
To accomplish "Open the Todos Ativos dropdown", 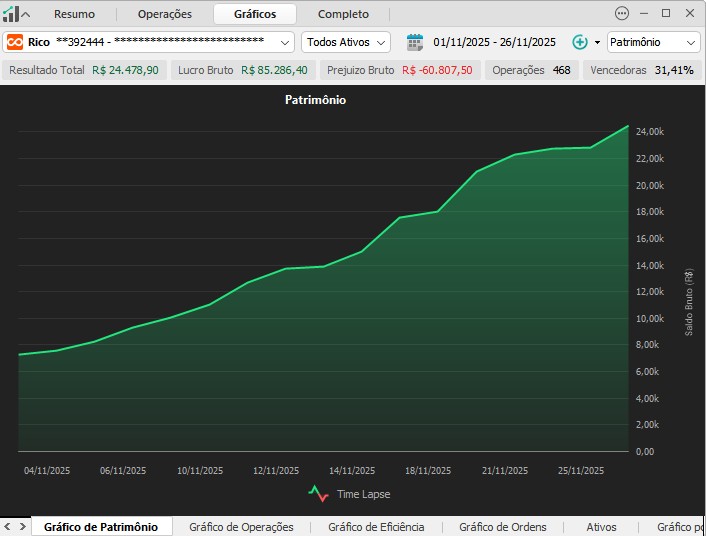I will click(346, 42).
